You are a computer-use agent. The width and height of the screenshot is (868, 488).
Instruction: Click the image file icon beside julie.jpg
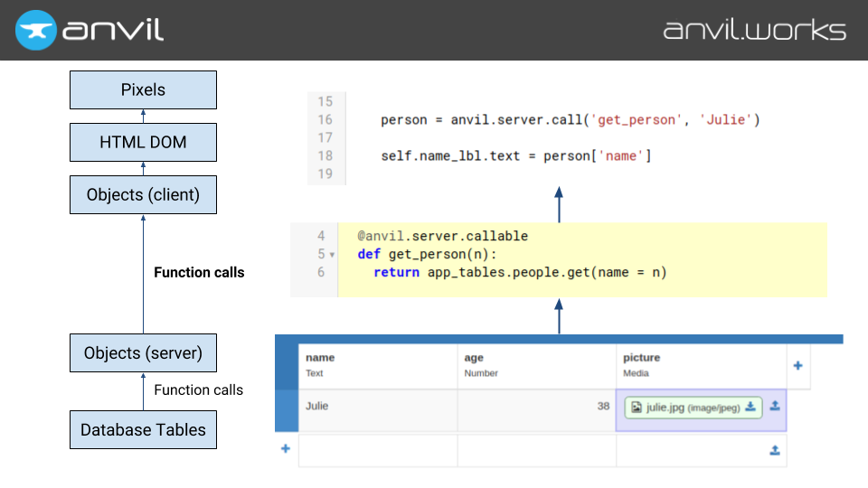(x=637, y=408)
